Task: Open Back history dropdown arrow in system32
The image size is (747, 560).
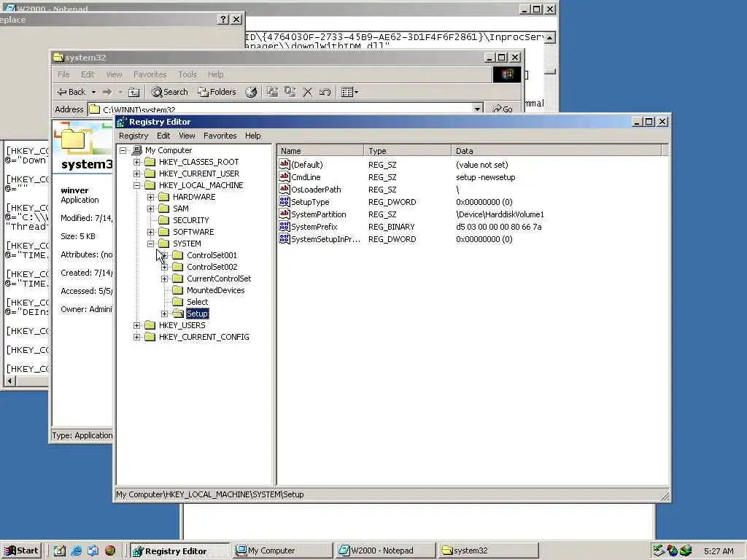Action: [x=94, y=92]
